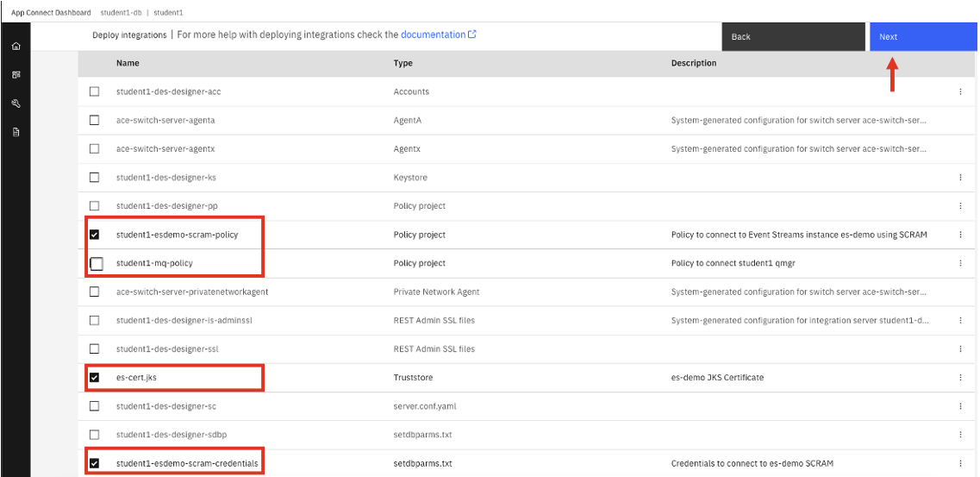Click the three-dot menu for student1-mq-policy
The width and height of the screenshot is (980, 477).
pyautogui.click(x=960, y=263)
